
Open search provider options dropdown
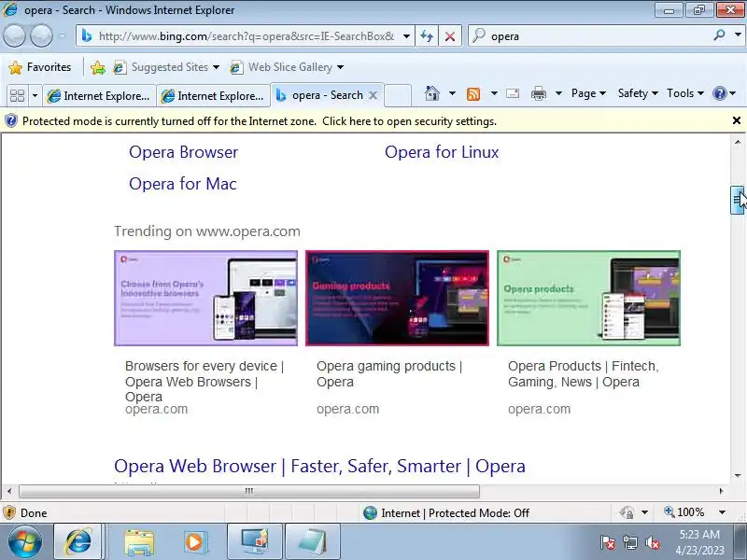coord(738,35)
